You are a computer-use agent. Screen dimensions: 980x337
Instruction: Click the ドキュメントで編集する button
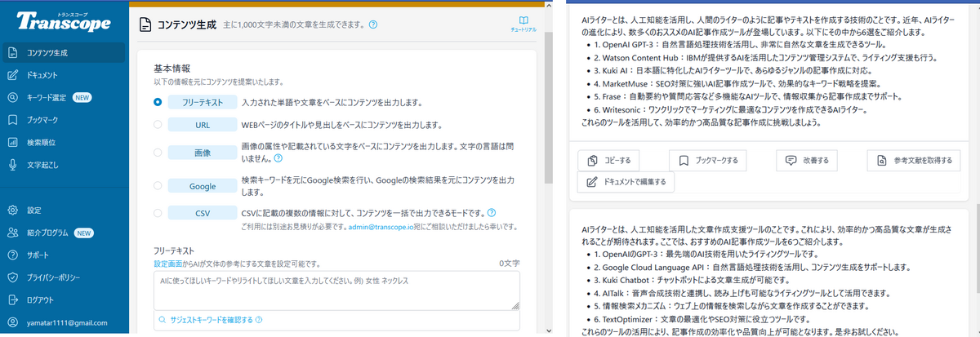[x=626, y=182]
